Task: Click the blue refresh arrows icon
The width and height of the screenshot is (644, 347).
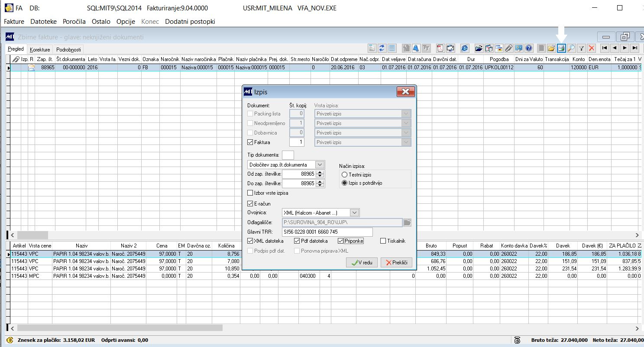Action: pyautogui.click(x=382, y=48)
